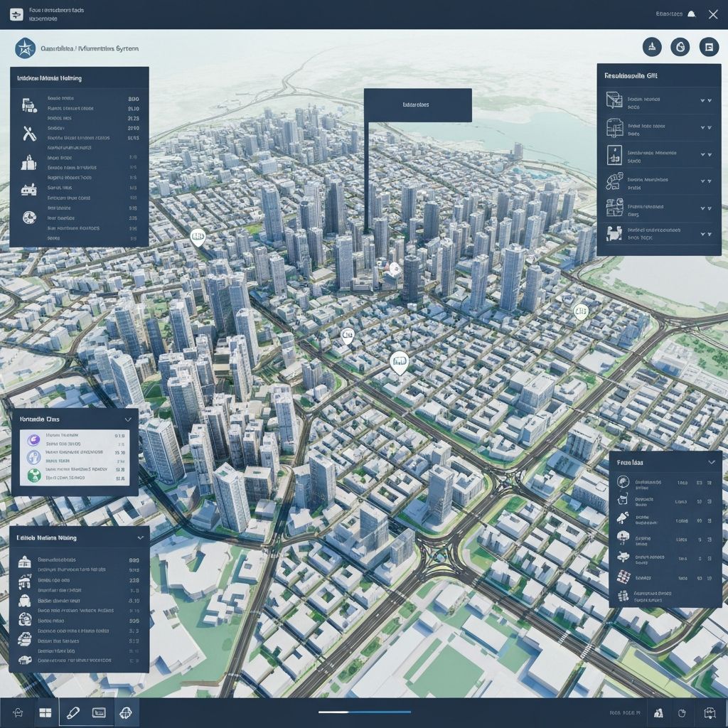Collapse the Frae Idaa panel chevron

point(711,462)
